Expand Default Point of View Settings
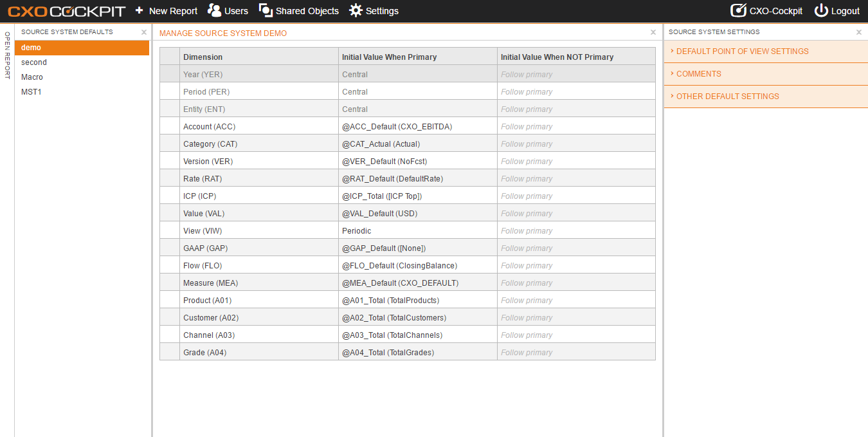868x437 pixels. click(x=766, y=51)
